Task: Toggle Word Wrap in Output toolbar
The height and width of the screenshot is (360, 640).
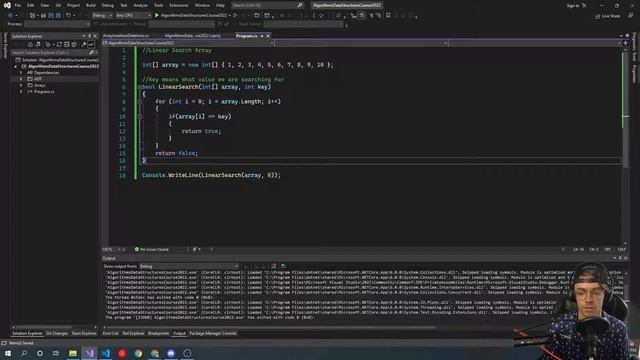Action: pyautogui.click(x=283, y=266)
